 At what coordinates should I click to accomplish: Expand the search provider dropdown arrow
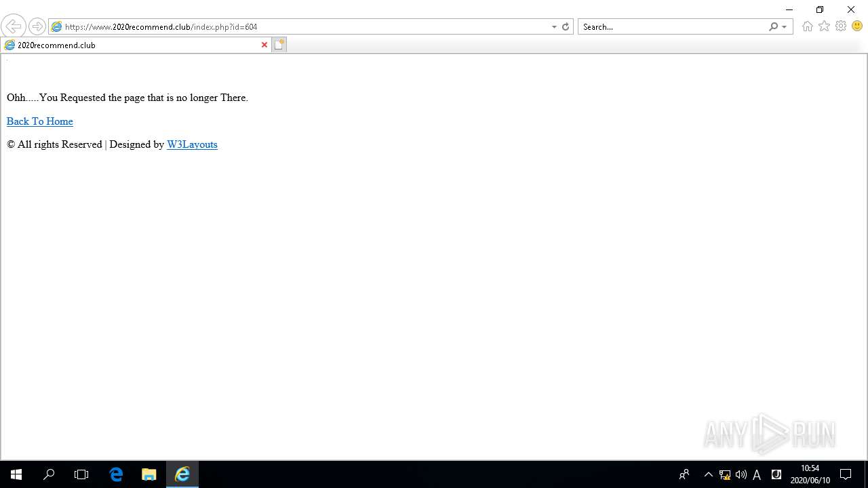pos(785,27)
